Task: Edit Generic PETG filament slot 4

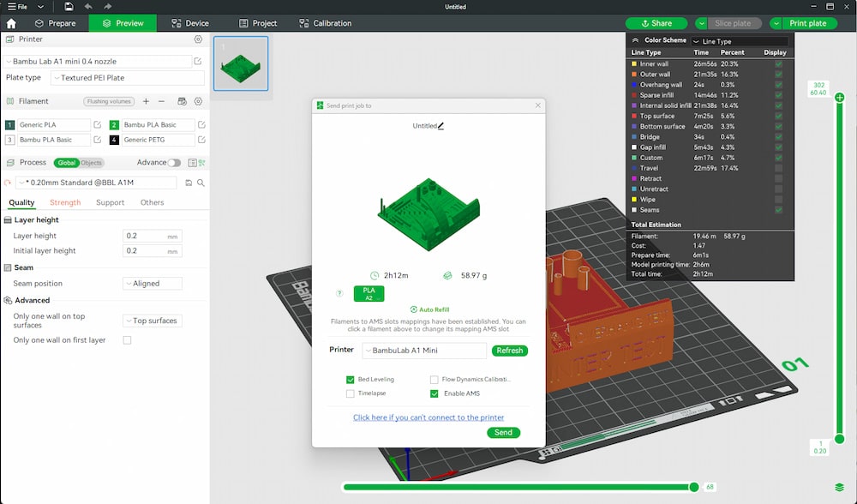Action: (201, 140)
